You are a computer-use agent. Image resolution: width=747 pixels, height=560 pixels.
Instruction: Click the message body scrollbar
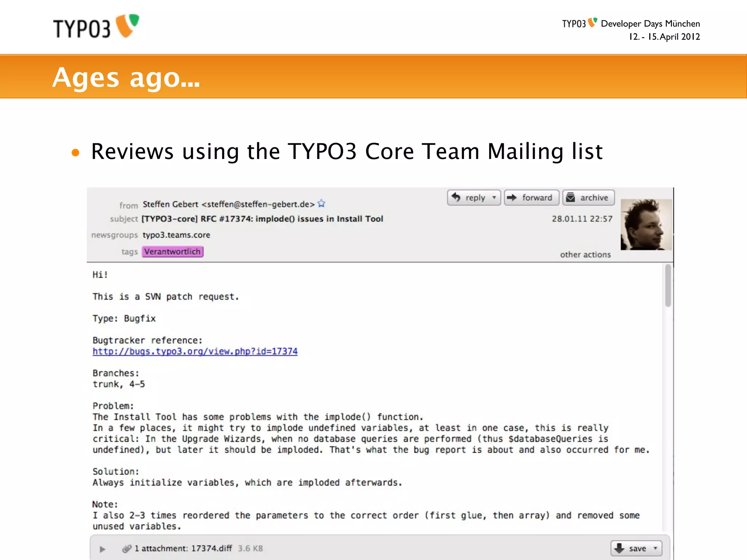click(x=668, y=285)
